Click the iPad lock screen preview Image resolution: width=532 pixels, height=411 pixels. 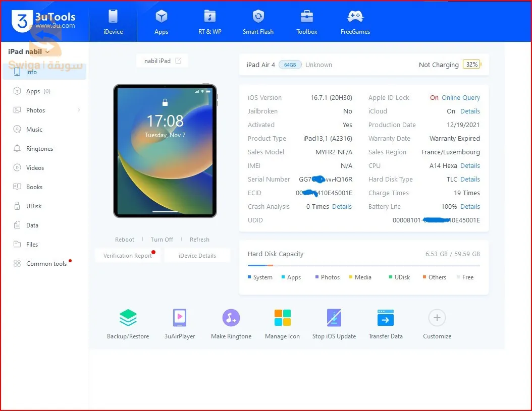pos(165,150)
